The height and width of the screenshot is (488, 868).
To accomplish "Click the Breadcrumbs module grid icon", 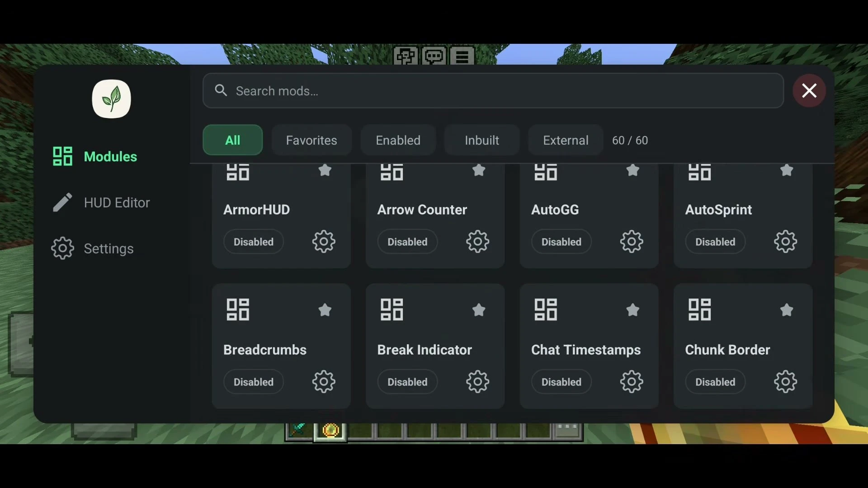I will [x=238, y=310].
